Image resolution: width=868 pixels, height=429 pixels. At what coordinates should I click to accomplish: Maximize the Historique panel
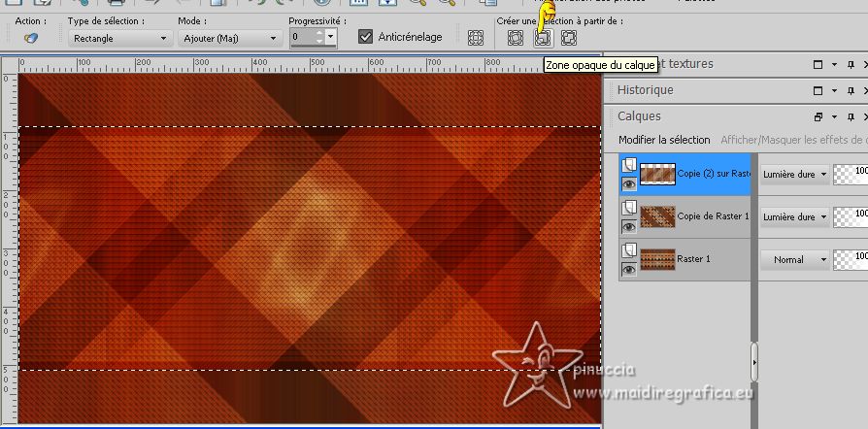(x=818, y=90)
